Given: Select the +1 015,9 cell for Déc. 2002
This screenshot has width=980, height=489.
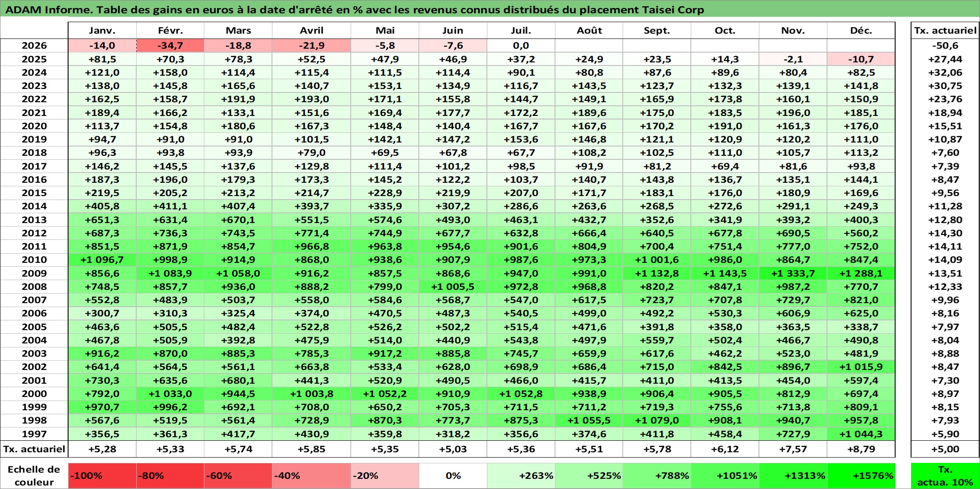Looking at the screenshot, I should click(x=861, y=367).
